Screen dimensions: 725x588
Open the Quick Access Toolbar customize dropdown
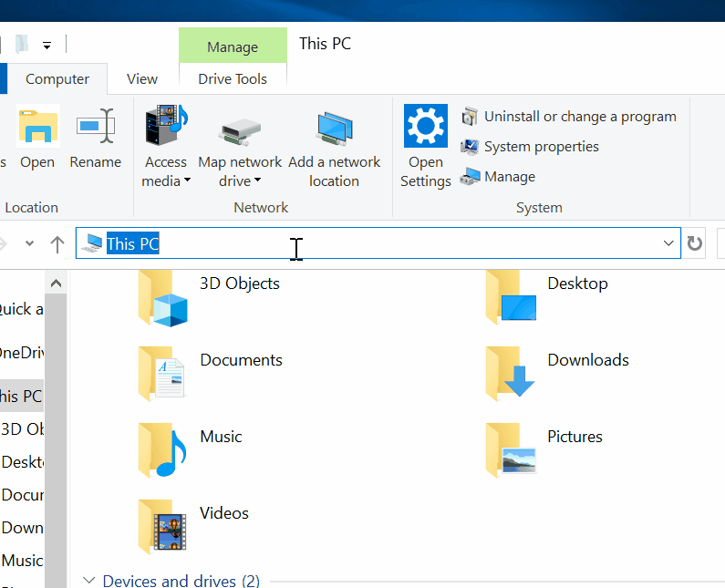(x=47, y=45)
